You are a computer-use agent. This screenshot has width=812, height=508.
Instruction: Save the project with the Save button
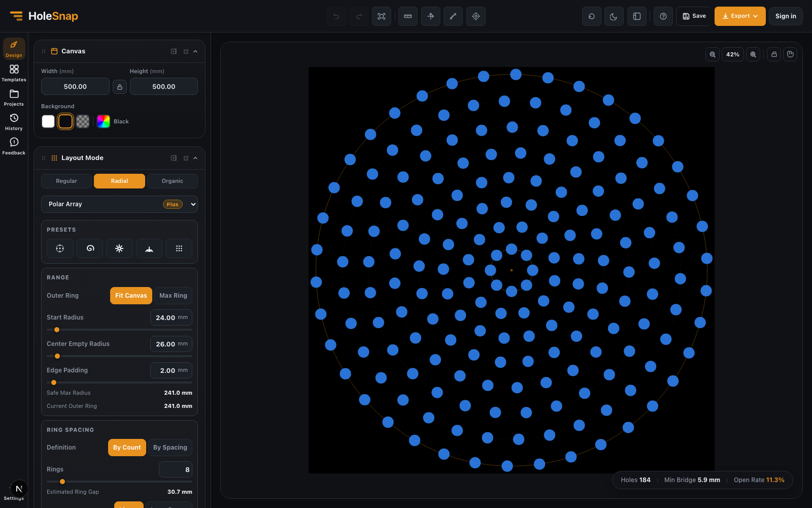tap(694, 16)
